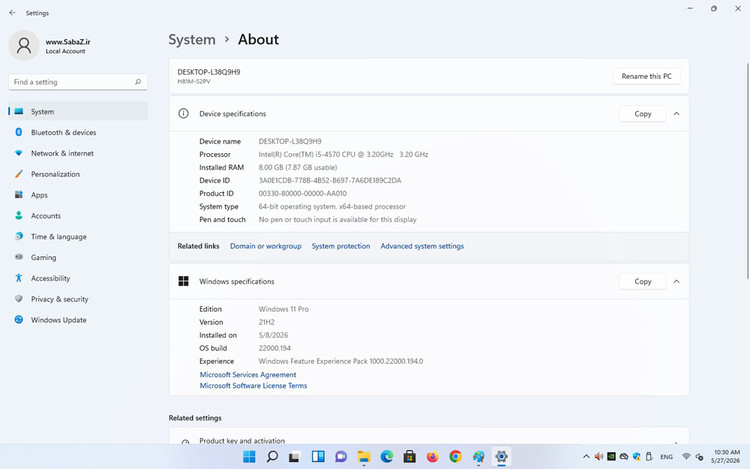Open the NVIDIA tray icon
The width and height of the screenshot is (750, 469).
(611, 457)
